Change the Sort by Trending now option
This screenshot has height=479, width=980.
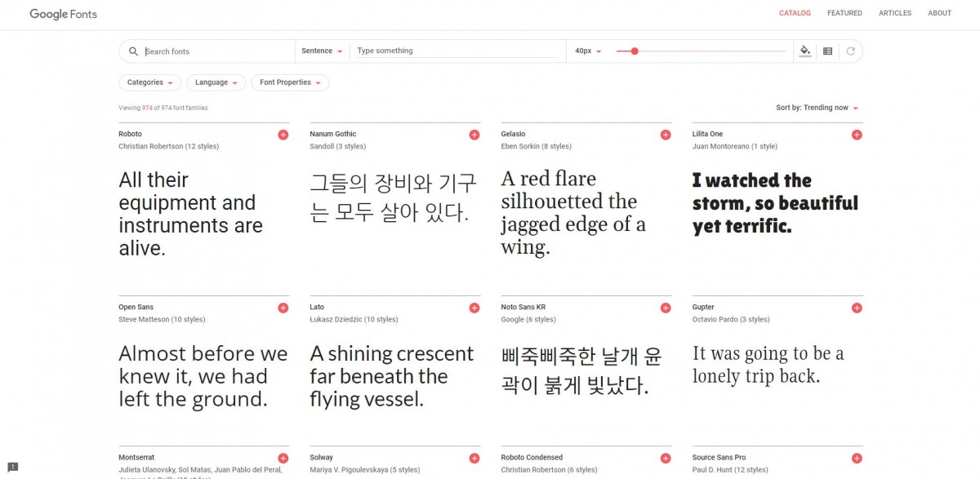point(817,108)
